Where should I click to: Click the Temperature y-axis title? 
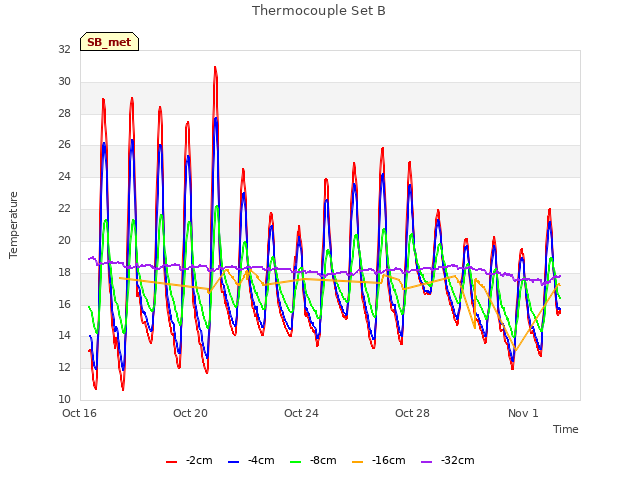(x=13, y=225)
